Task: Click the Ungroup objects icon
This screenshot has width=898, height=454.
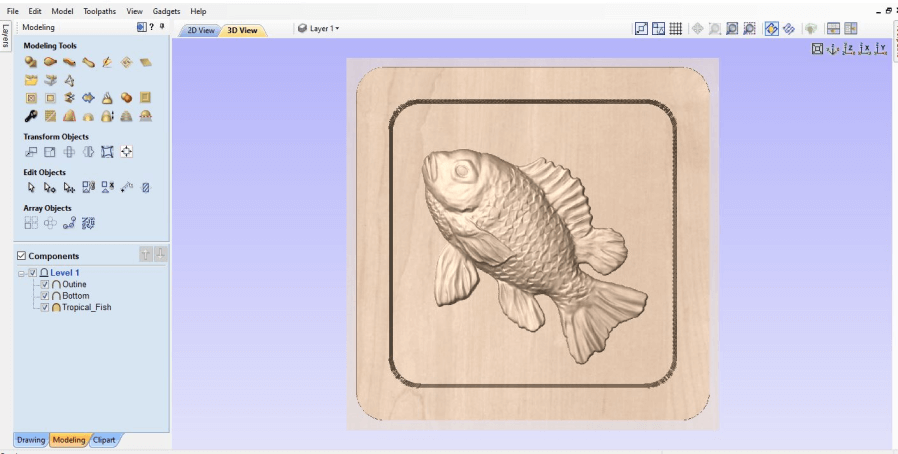Action: click(107, 187)
